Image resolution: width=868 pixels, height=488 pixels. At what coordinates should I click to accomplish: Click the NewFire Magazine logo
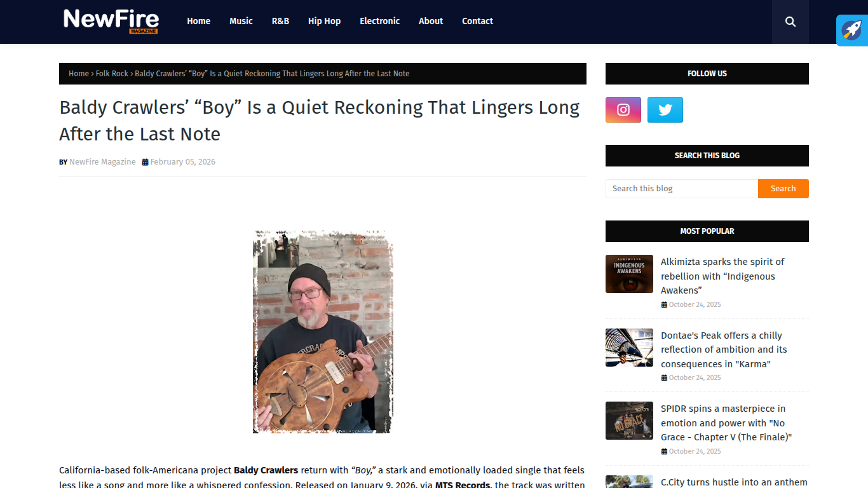[111, 21]
